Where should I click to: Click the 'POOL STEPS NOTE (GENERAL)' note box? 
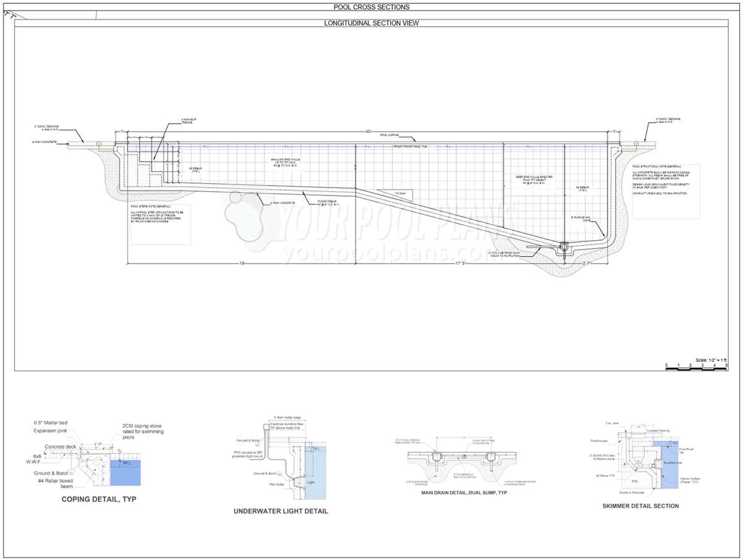[x=160, y=224]
